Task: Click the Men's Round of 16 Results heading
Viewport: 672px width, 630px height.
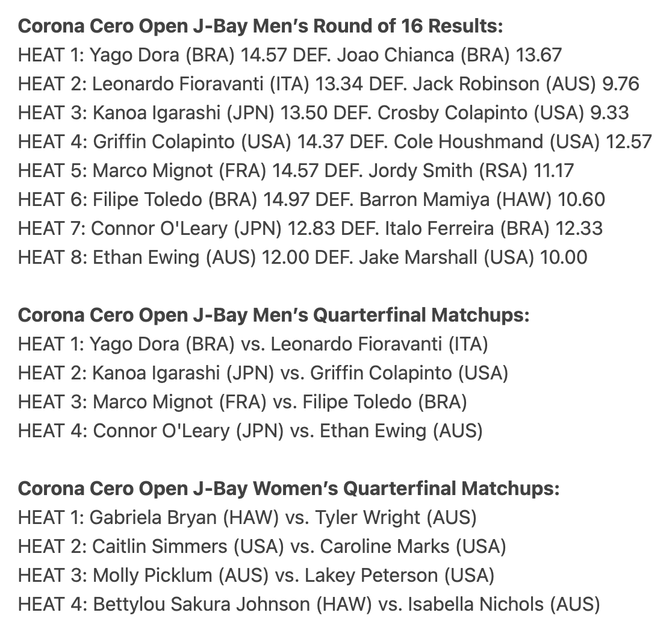Action: click(260, 26)
